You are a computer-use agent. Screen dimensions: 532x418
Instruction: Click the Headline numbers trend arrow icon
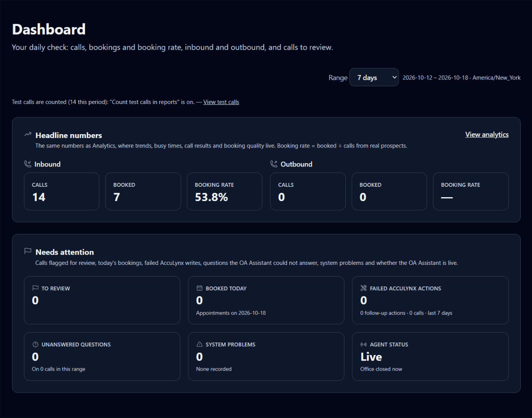[28, 134]
